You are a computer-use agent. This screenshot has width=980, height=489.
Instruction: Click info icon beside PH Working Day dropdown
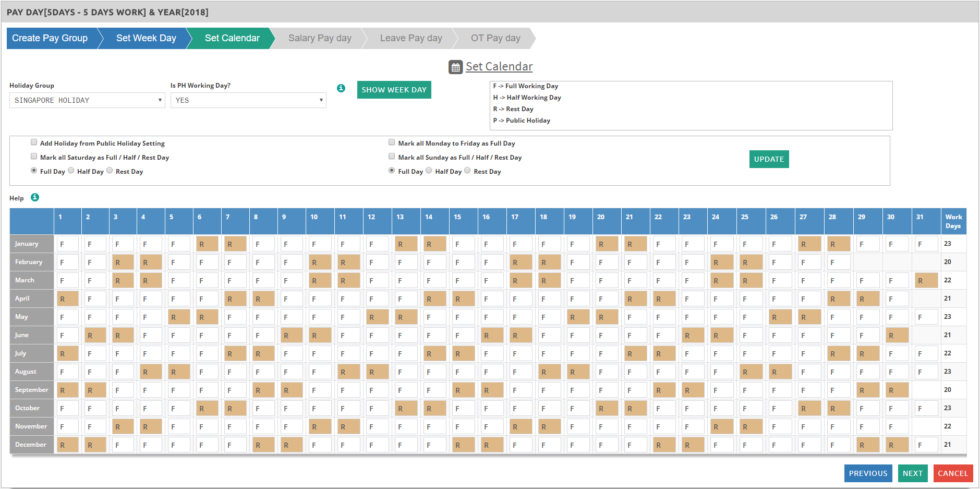pos(341,88)
